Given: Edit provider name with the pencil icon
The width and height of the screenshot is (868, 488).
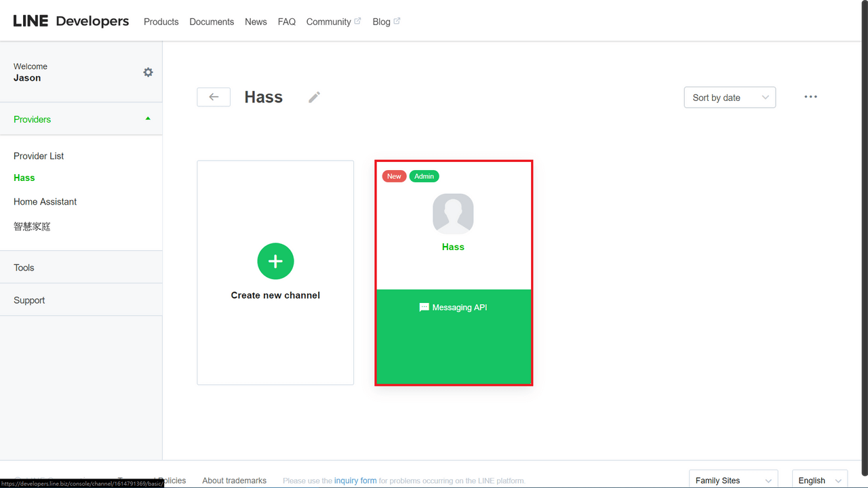Looking at the screenshot, I should click(314, 98).
